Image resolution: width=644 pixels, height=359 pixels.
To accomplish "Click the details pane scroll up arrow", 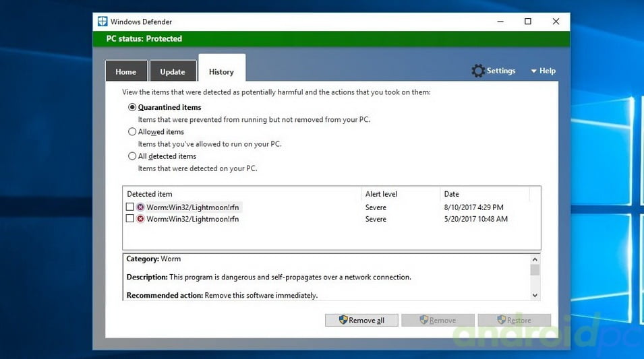I will (535, 259).
